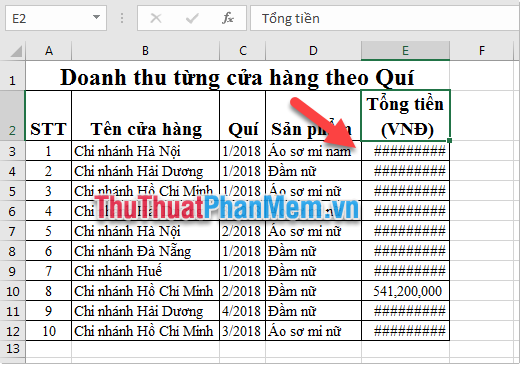The image size is (522, 366).
Task: Click title cell 'Doanh thu từng cửa hàng theo Quí'
Action: (x=237, y=77)
